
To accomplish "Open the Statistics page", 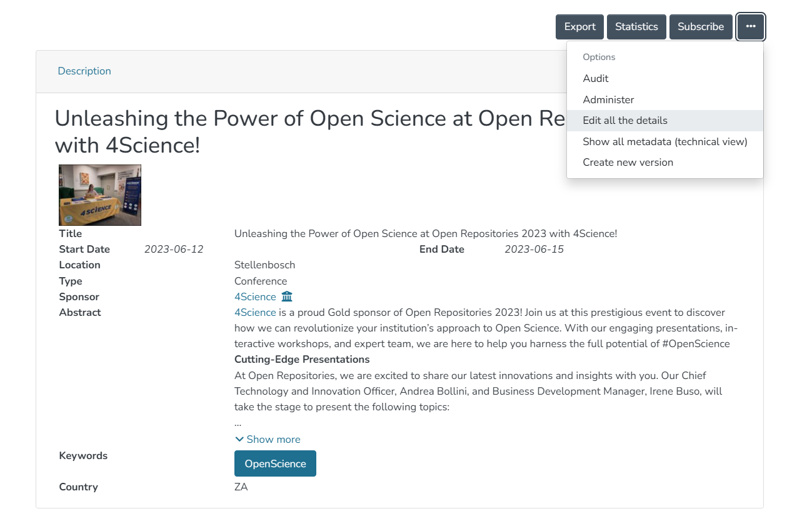I will click(636, 27).
